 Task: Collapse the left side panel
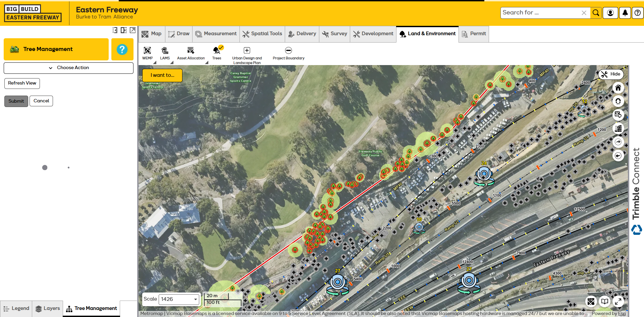click(115, 30)
